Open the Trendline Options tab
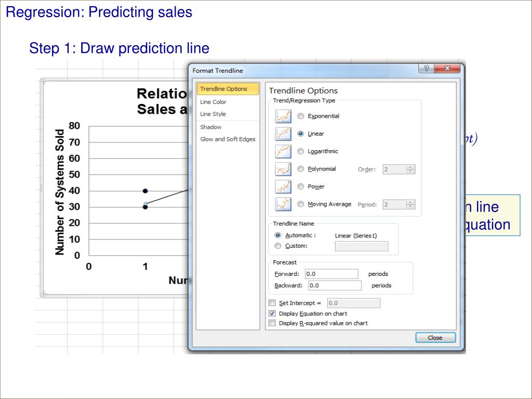Screen dimensions: 532x399 [228, 89]
